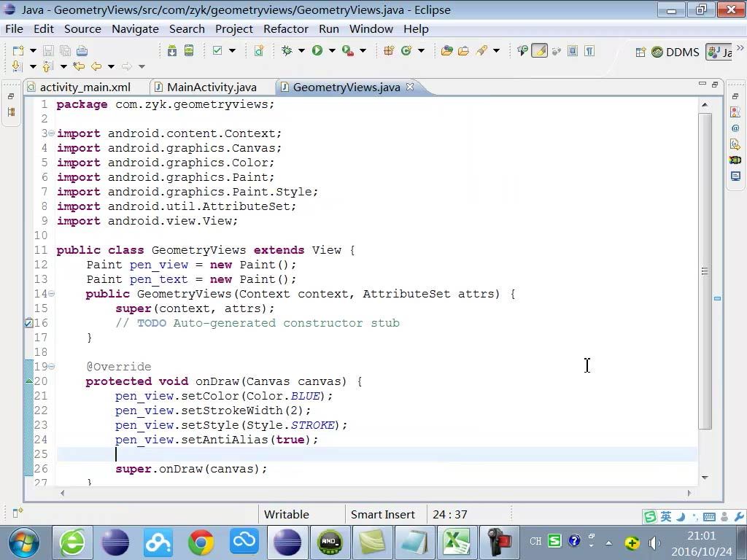Open dropdown next to External Tools icon
Image resolution: width=747 pixels, height=560 pixels.
tap(363, 50)
